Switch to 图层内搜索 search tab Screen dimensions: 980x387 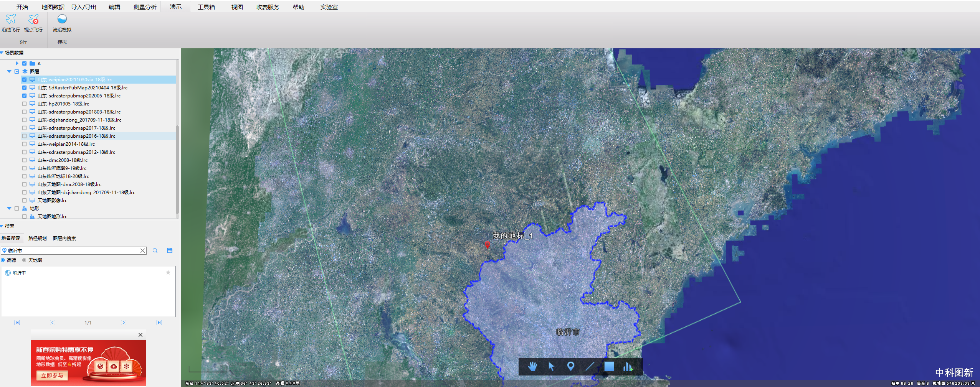[x=64, y=238]
